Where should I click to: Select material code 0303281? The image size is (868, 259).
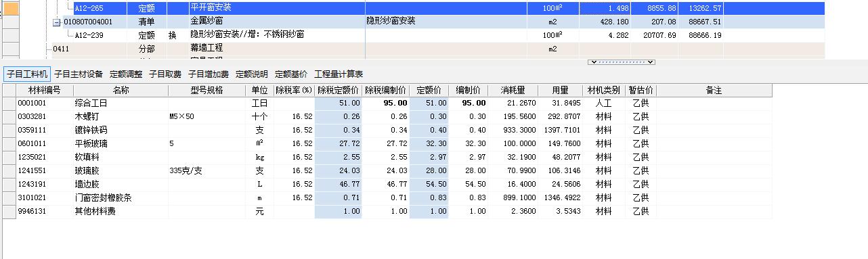pos(44,116)
